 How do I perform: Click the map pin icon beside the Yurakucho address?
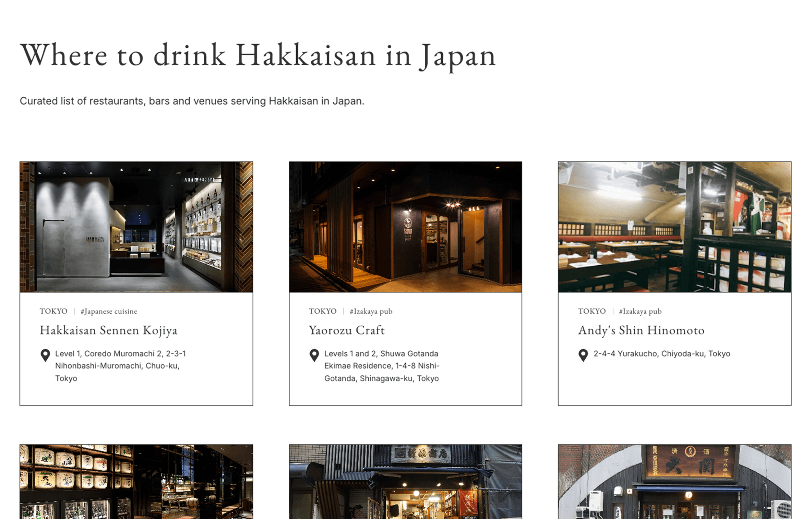pos(583,355)
